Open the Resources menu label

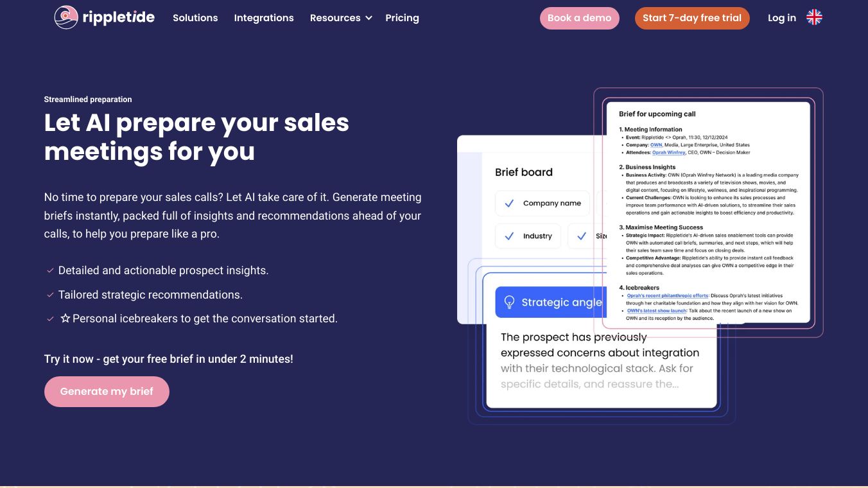coord(335,18)
